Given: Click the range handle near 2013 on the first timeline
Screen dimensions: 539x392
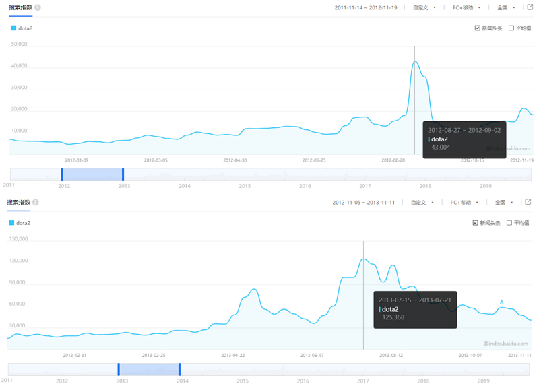Looking at the screenshot, I should 123,174.
